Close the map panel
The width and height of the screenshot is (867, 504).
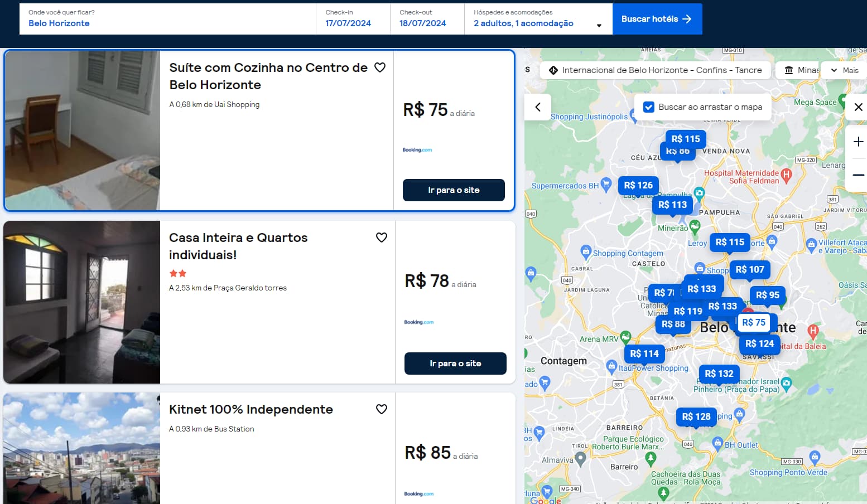pos(858,107)
